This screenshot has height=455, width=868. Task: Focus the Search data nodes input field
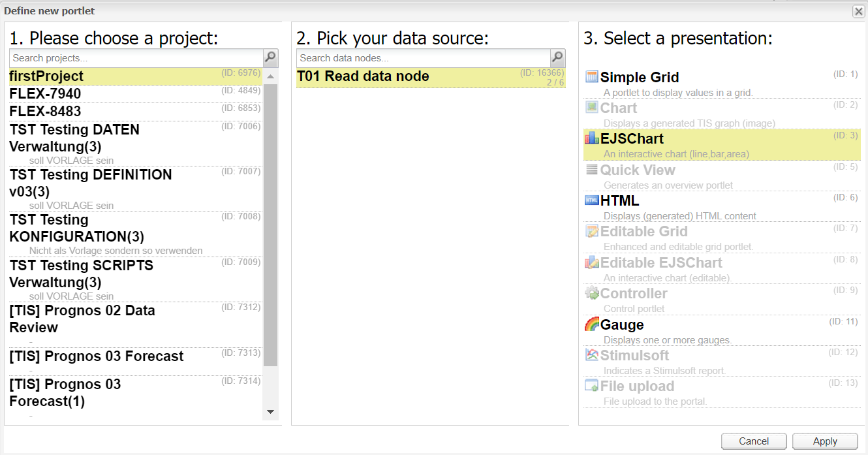pyautogui.click(x=424, y=58)
